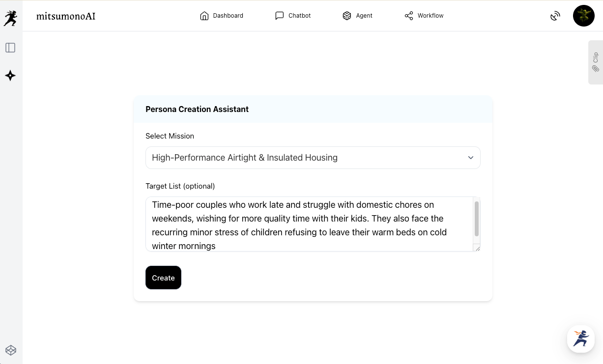
Task: Click the Dashboard home icon
Action: [204, 16]
